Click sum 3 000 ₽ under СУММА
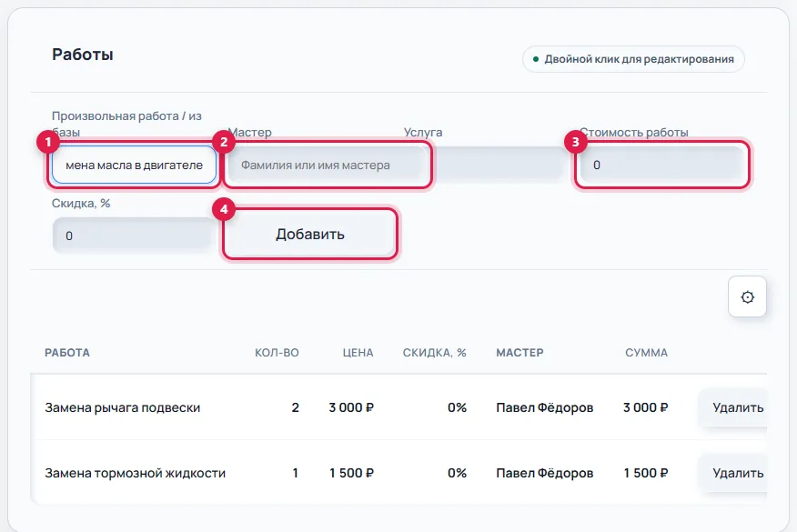Image resolution: width=797 pixels, height=532 pixels. [646, 407]
